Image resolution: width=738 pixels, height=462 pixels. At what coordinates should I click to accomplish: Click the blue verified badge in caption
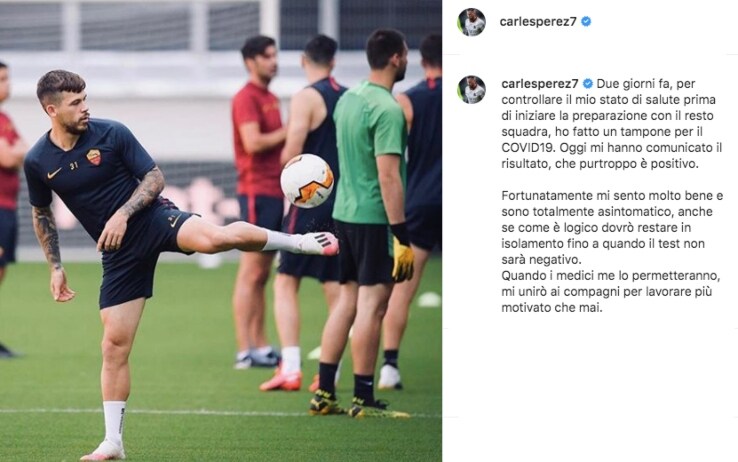(x=588, y=84)
